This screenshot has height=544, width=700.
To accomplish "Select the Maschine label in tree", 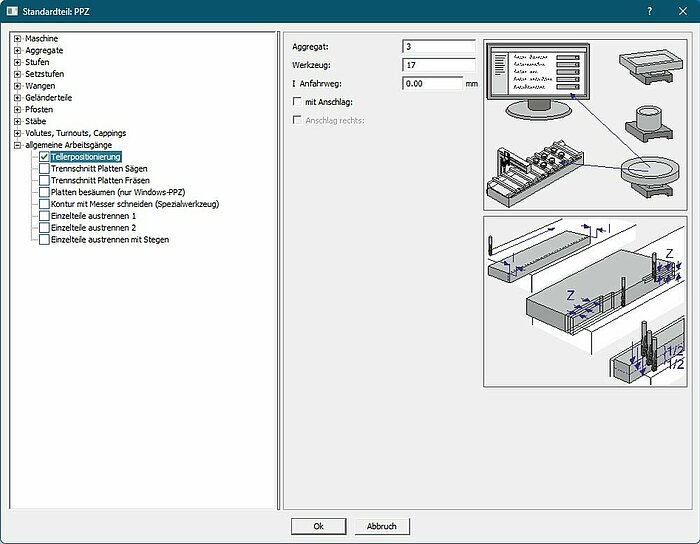I will 41,39.
